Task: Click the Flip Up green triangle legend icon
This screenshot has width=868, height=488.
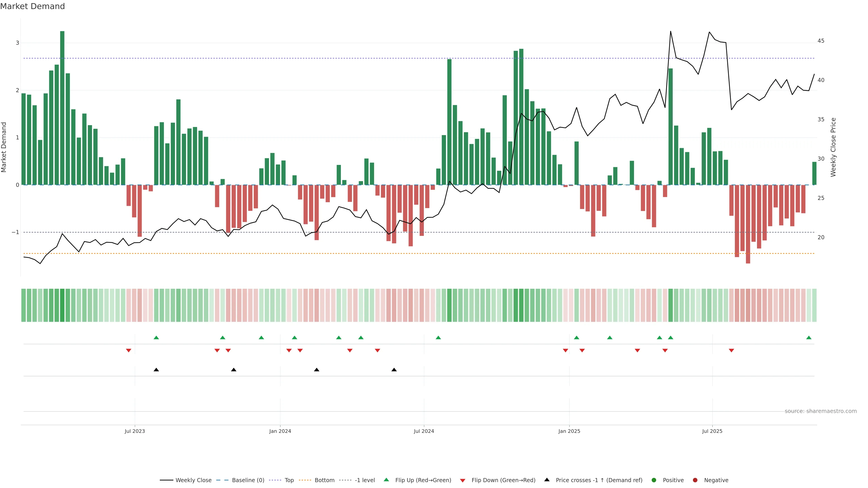Action: [x=387, y=480]
